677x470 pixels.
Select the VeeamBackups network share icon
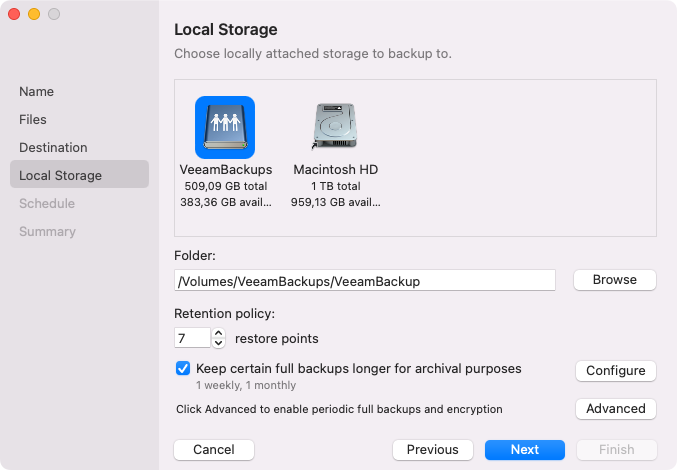tap(225, 126)
